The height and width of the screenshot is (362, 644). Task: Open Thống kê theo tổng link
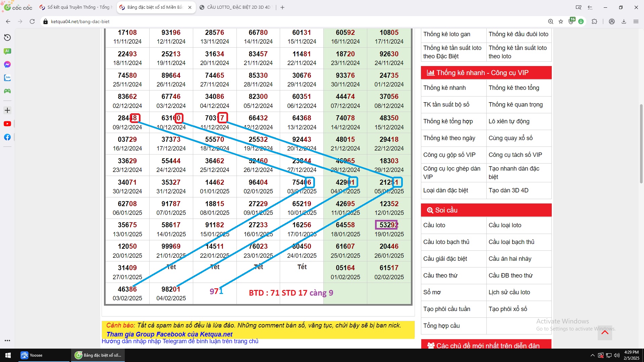point(514,88)
